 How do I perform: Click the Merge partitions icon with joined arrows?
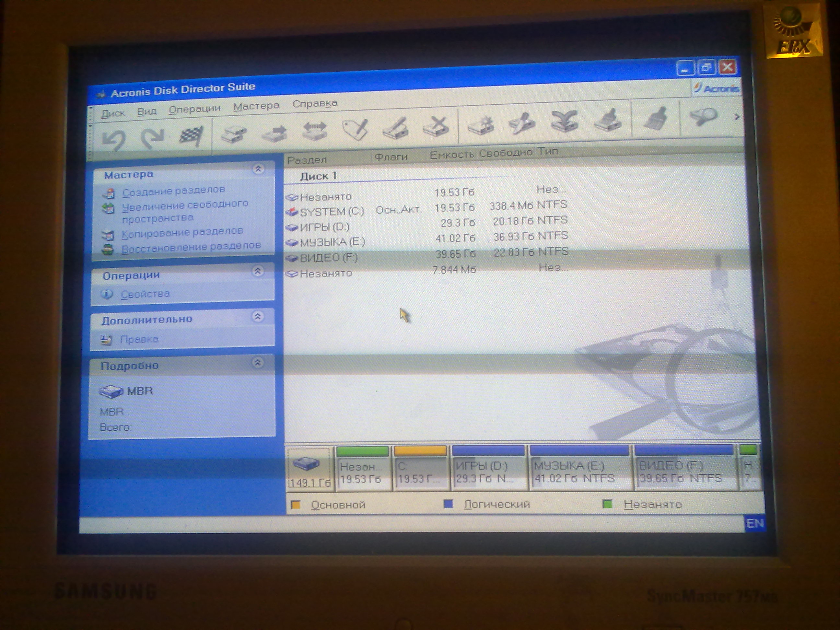tap(565, 122)
